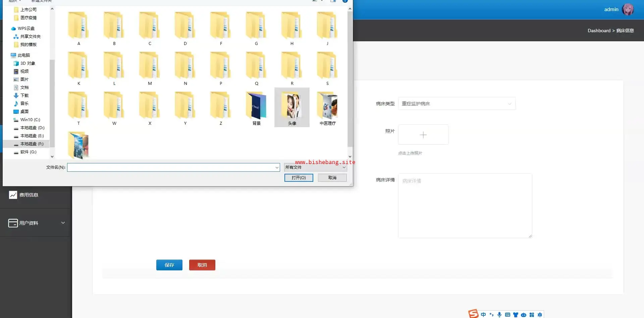Click the file list scrollbar down arrow
Screen dimensions: 644x318
(x=350, y=156)
